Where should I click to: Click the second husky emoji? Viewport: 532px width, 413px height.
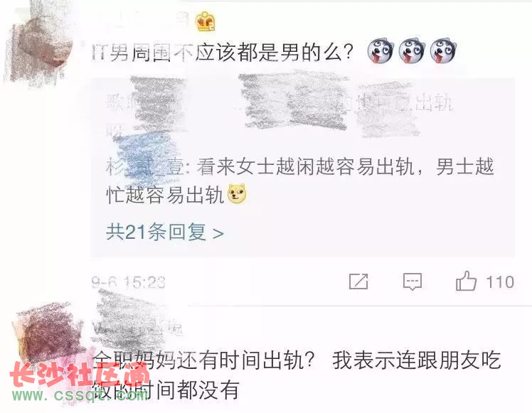pyautogui.click(x=412, y=50)
